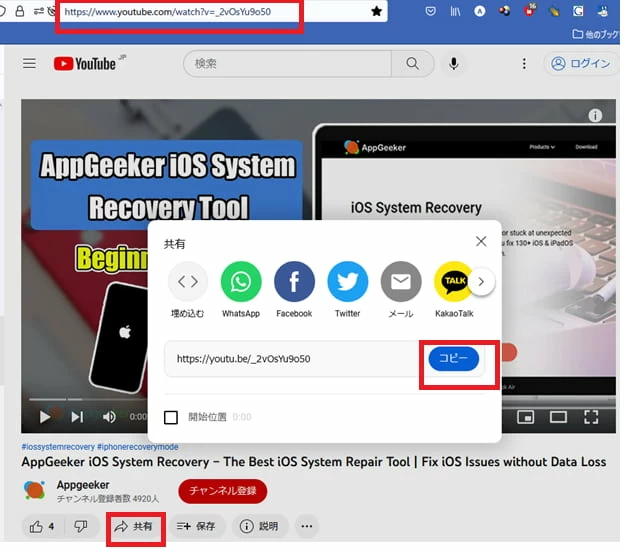624x551 pixels.
Task: Share video via Facebook
Action: click(294, 290)
